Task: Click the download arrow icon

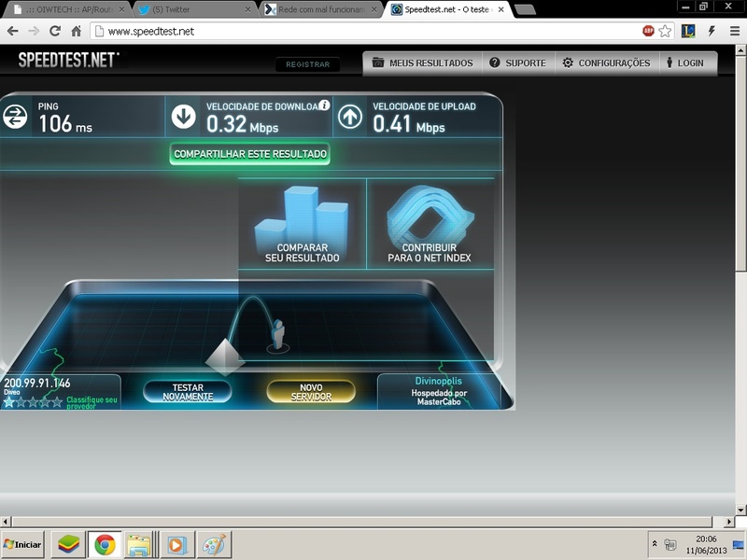Action: click(183, 118)
